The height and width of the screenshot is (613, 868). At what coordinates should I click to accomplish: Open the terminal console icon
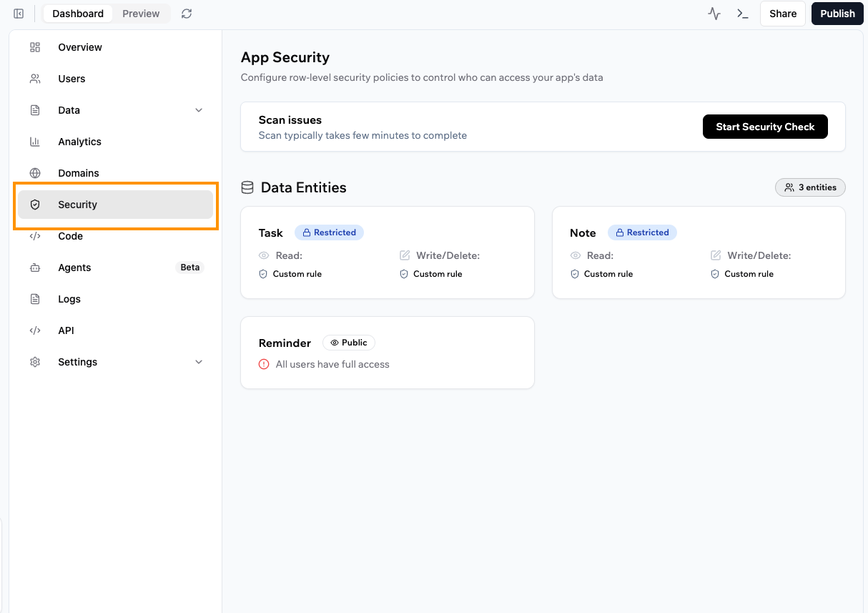743,14
